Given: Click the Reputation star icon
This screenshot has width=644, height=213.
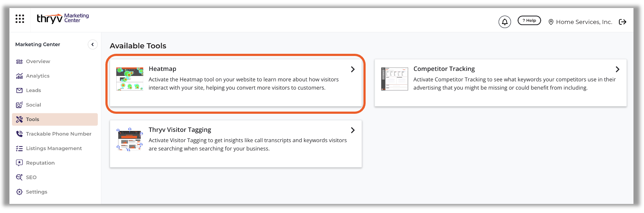Looking at the screenshot, I should click(x=19, y=163).
